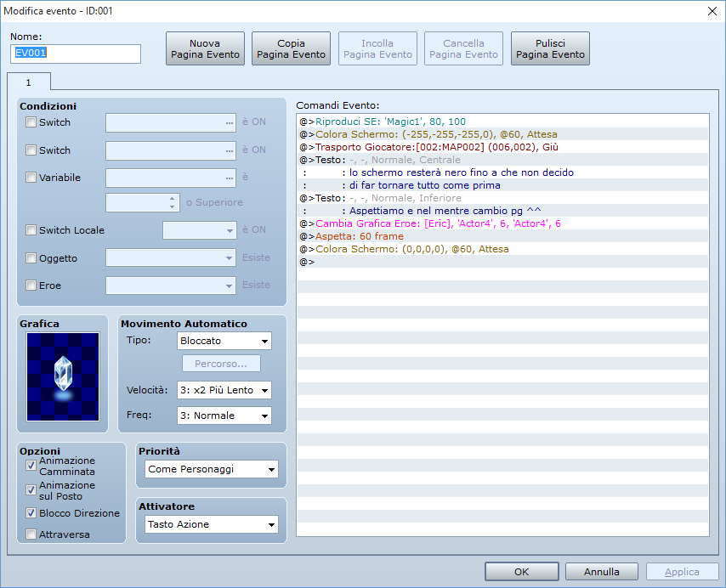Select the Testo Normale, Centrale command
The image size is (726, 588).
502,160
